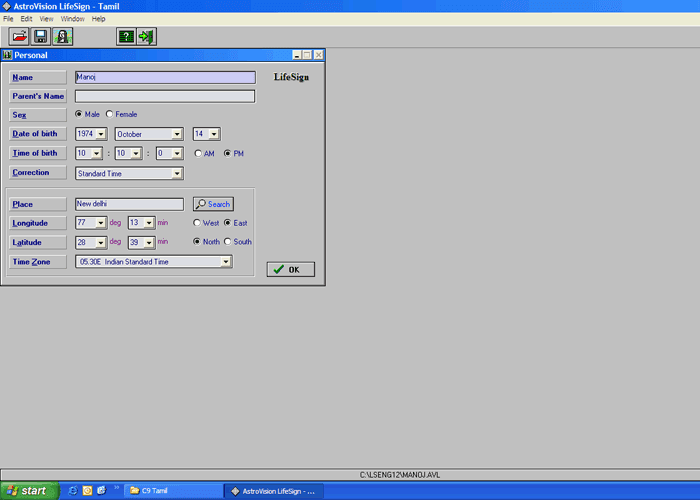Click the Date of birth label
This screenshot has height=500, width=700.
pyautogui.click(x=38, y=133)
